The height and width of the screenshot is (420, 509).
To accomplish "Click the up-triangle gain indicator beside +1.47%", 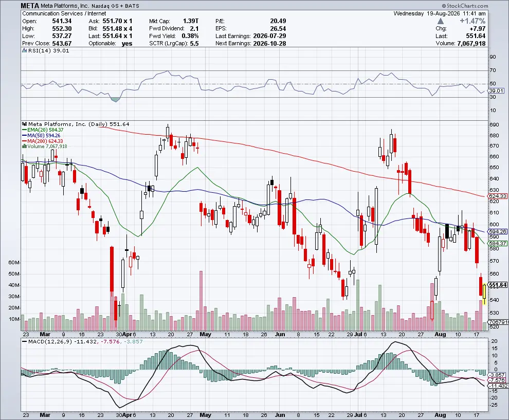I will click(440, 21).
